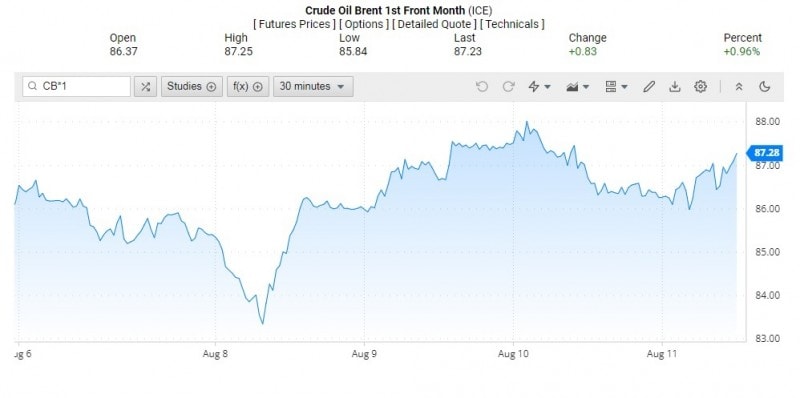
Task: Expand the chart type dropdown
Action: [578, 87]
